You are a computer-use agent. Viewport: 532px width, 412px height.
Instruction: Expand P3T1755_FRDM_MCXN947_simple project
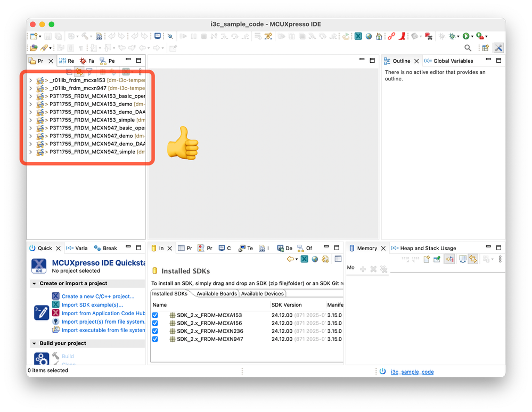coord(30,152)
